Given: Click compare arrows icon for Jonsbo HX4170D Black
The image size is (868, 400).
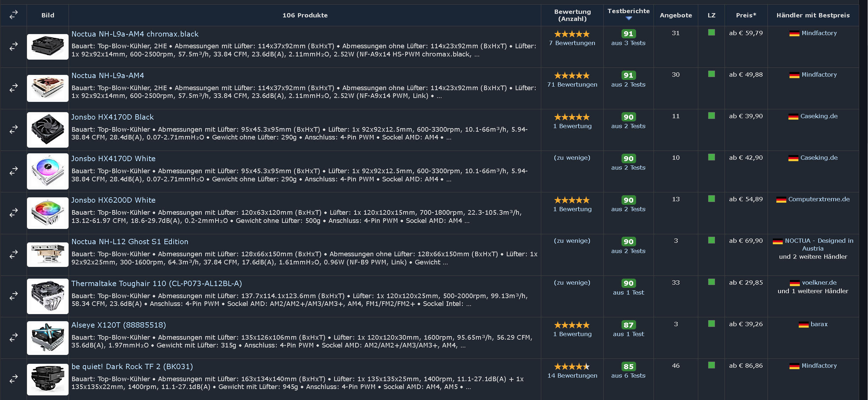Looking at the screenshot, I should point(13,130).
